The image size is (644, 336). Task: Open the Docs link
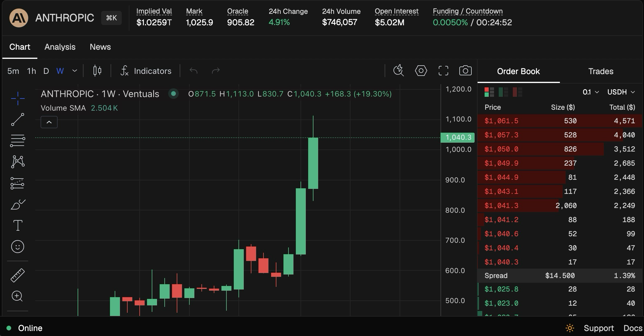[x=633, y=328]
